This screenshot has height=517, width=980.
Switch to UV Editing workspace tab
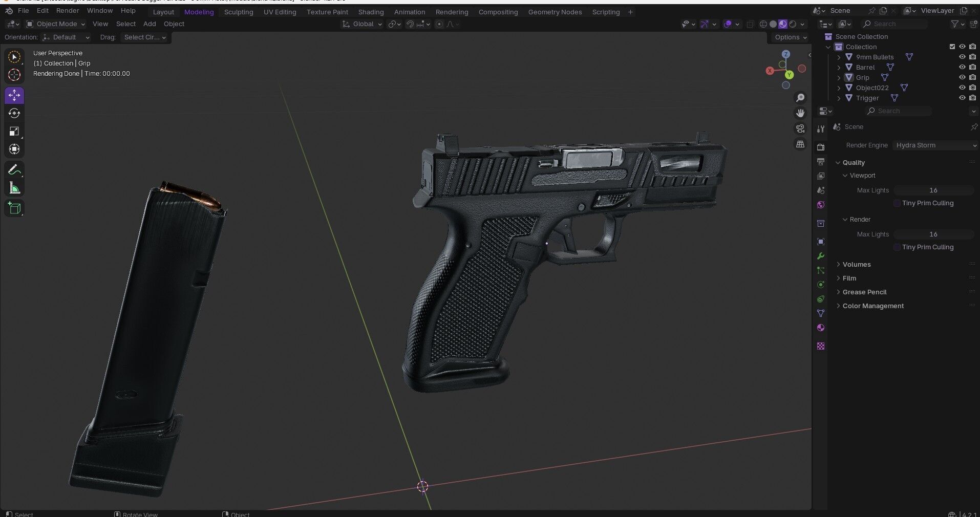click(x=280, y=12)
